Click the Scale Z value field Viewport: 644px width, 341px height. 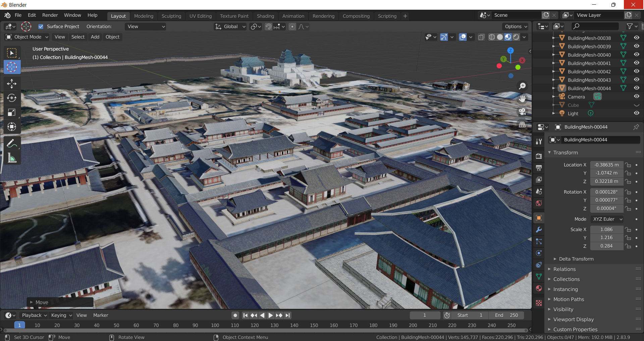(606, 246)
